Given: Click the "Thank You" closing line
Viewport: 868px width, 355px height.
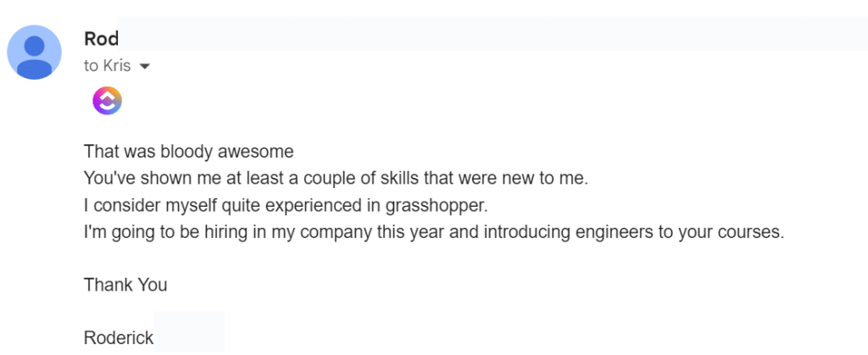Looking at the screenshot, I should (x=125, y=285).
